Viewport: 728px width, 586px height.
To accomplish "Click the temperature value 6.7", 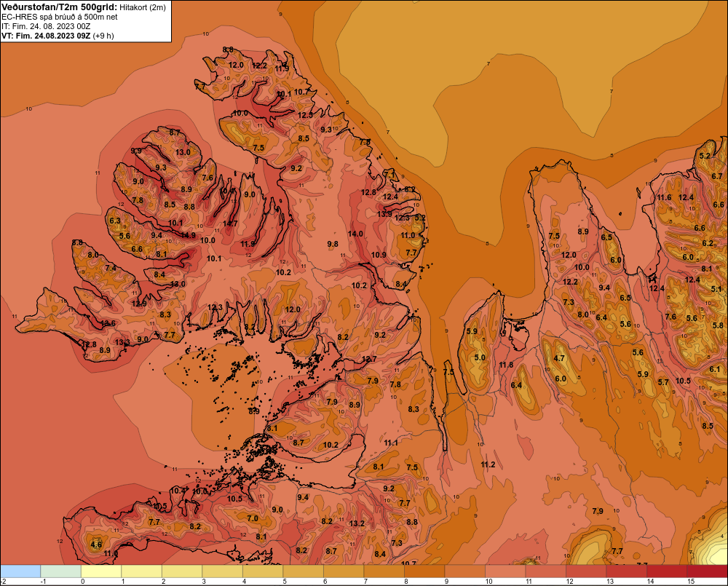I will pos(717,176).
